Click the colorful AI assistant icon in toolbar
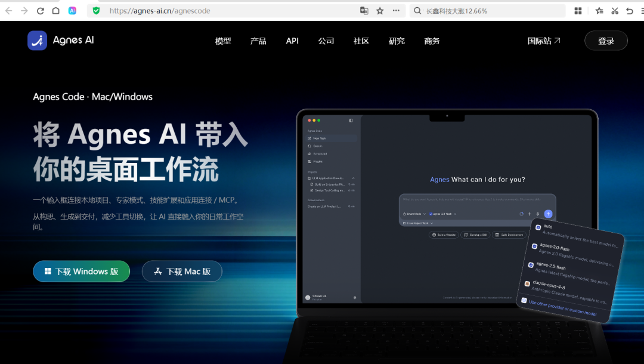 [x=72, y=11]
